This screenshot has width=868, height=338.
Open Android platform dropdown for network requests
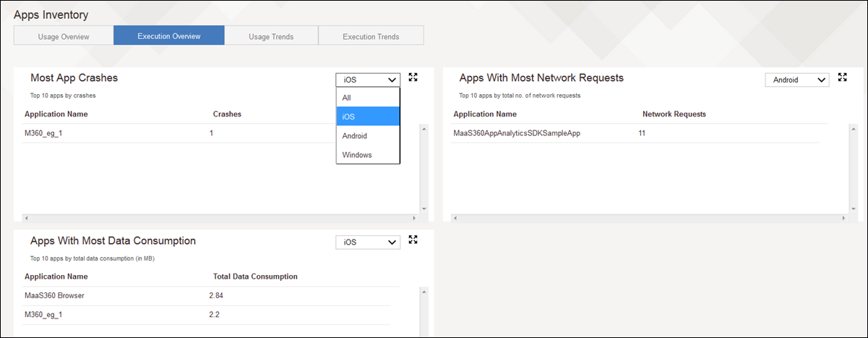[796, 80]
